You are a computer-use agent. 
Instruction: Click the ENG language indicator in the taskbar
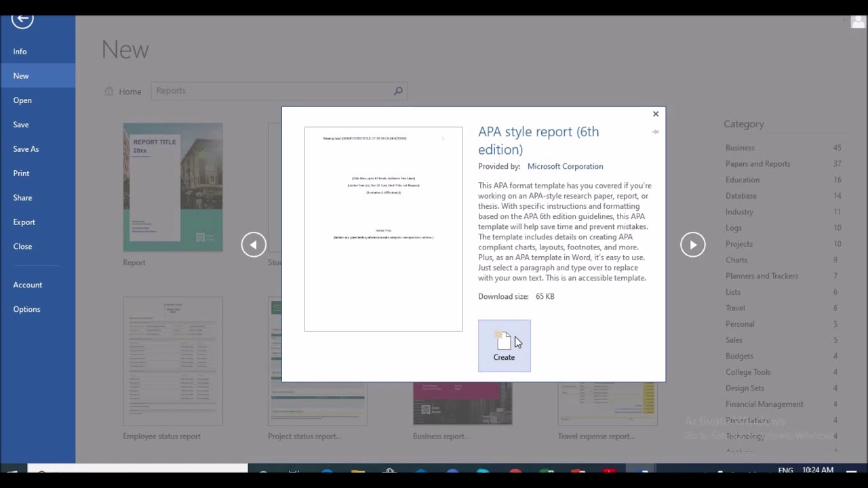[785, 470]
